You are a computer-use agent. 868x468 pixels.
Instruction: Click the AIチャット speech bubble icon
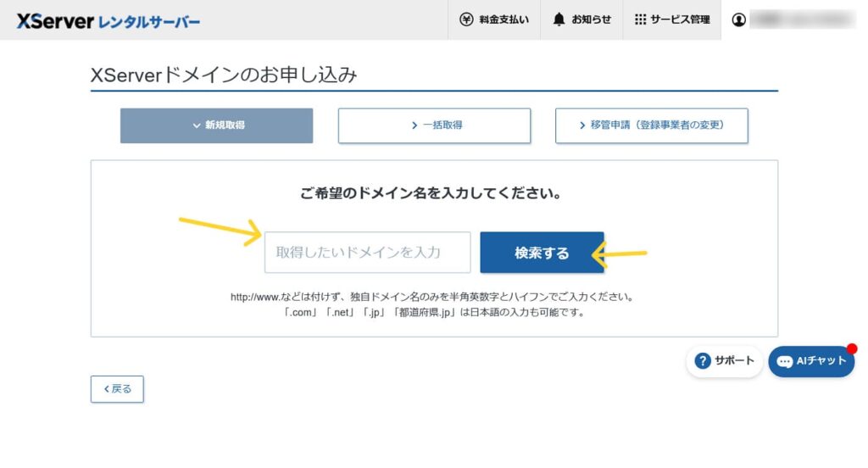(x=784, y=362)
